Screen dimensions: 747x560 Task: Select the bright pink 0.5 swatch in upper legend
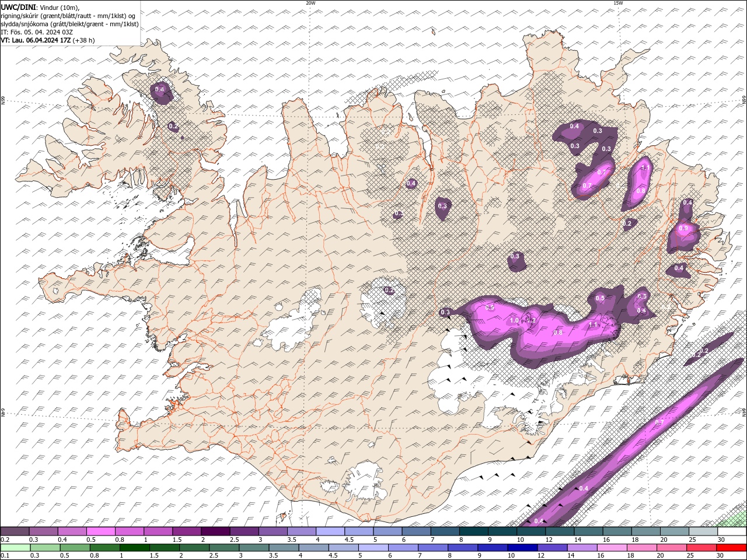pyautogui.click(x=100, y=531)
